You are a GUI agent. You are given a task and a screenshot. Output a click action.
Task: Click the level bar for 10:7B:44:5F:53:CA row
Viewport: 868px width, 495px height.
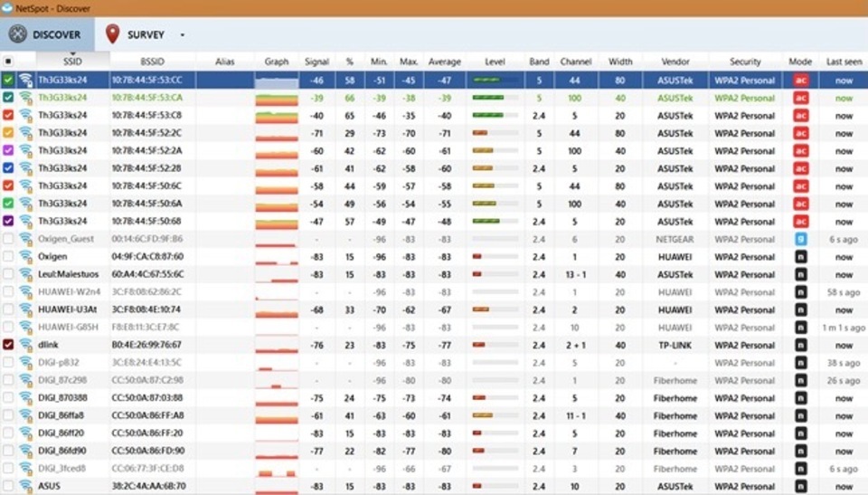pos(495,98)
